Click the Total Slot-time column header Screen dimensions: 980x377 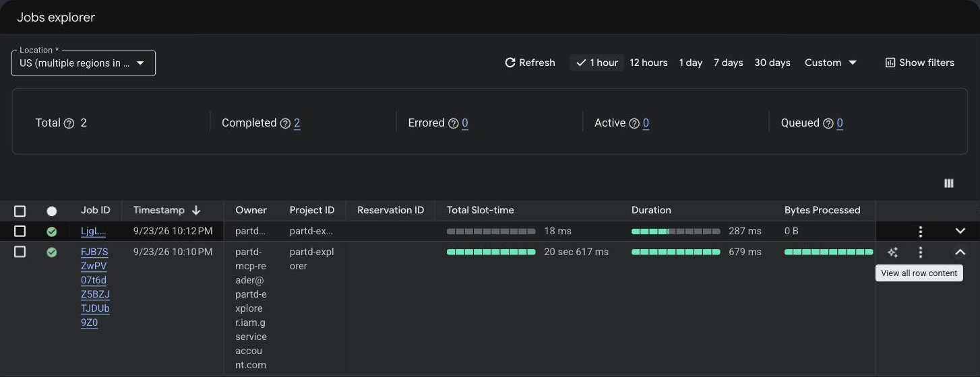tap(481, 210)
